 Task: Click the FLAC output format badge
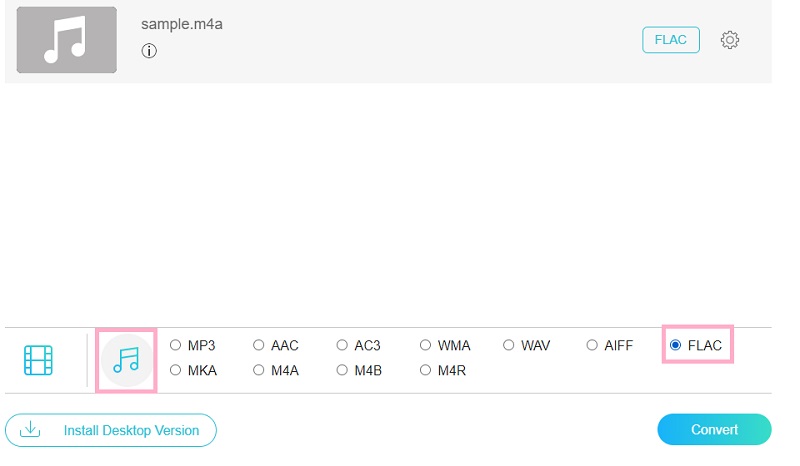670,40
